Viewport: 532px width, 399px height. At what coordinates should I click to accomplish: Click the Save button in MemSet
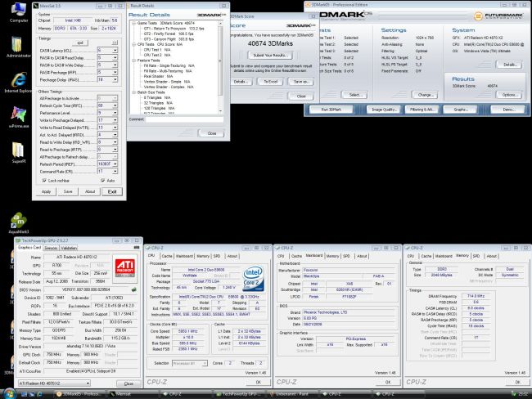click(68, 191)
